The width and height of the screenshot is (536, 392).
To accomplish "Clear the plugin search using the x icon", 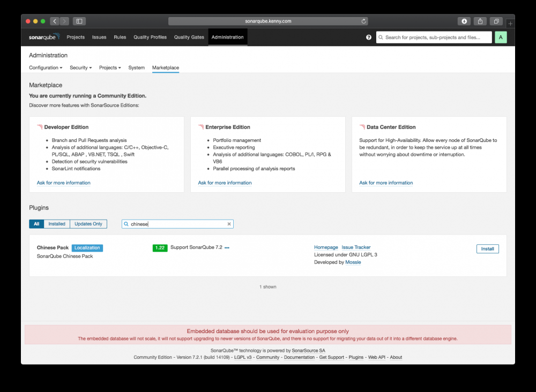I will click(229, 224).
